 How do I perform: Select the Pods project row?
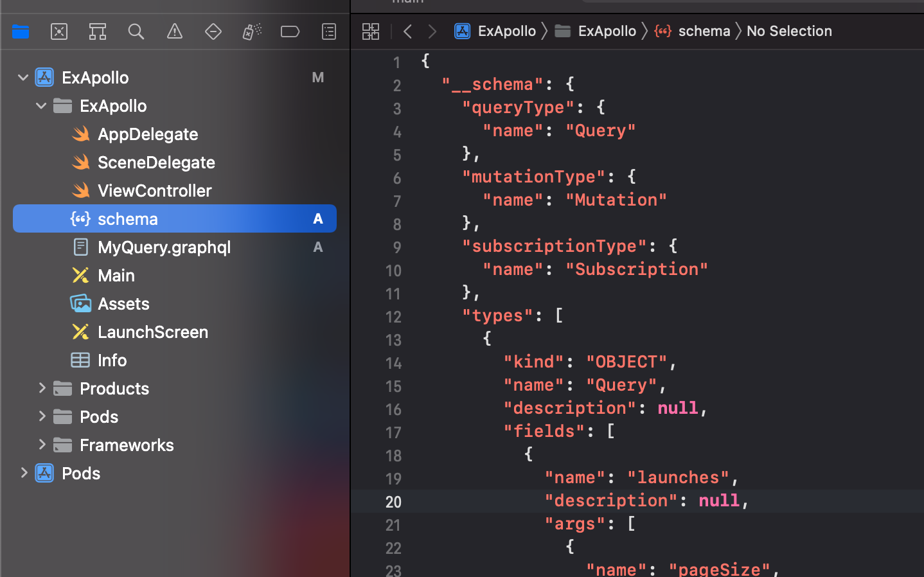click(x=175, y=473)
